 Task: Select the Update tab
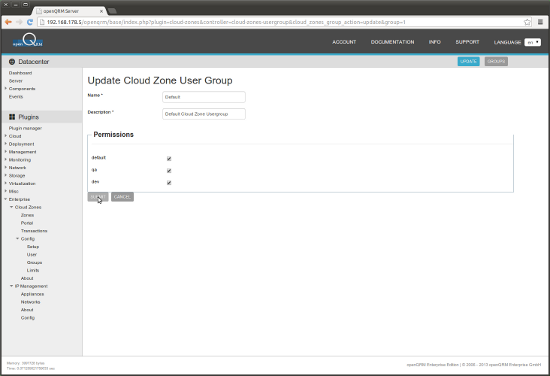(468, 61)
